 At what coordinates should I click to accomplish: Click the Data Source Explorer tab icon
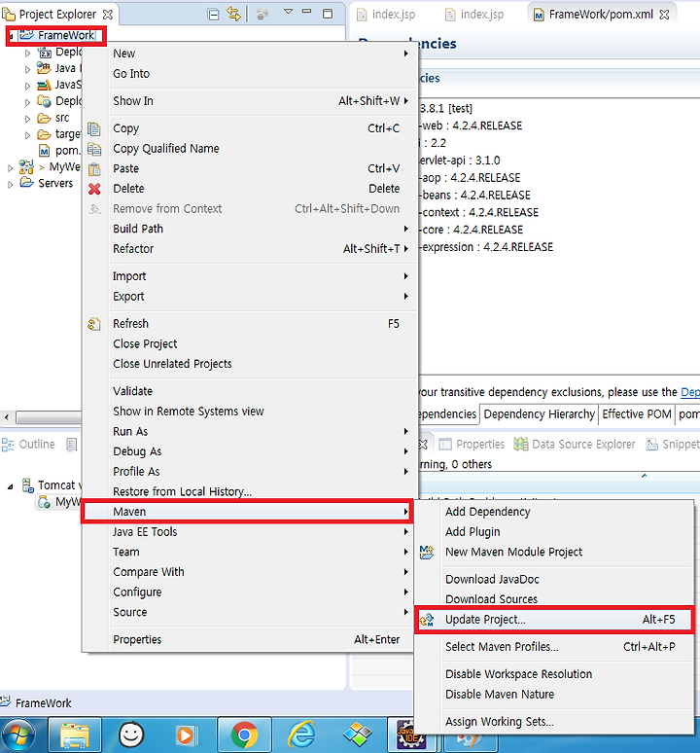click(x=520, y=445)
